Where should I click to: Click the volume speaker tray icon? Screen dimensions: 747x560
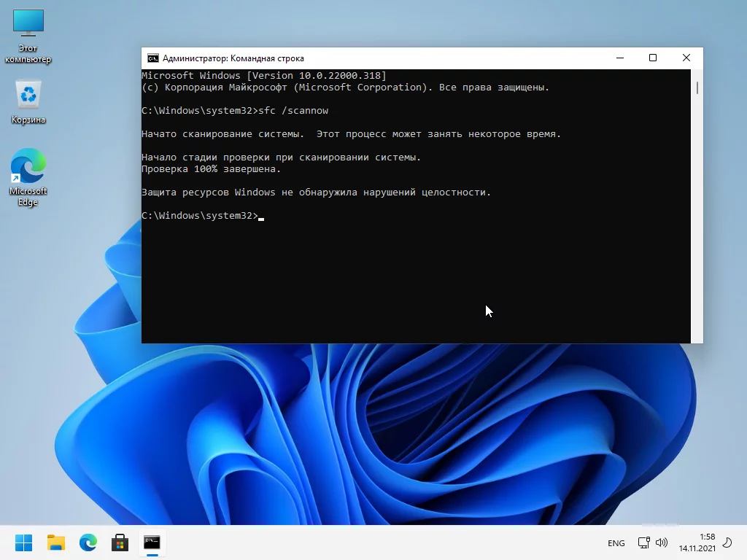pyautogui.click(x=662, y=542)
